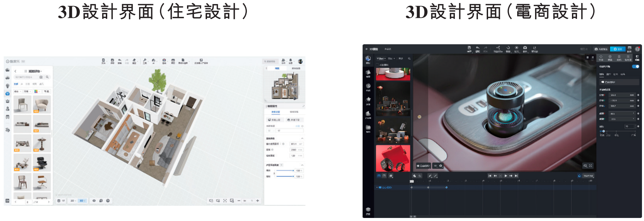
Task: Open the 3D view mode dropdown
Action: (82, 201)
